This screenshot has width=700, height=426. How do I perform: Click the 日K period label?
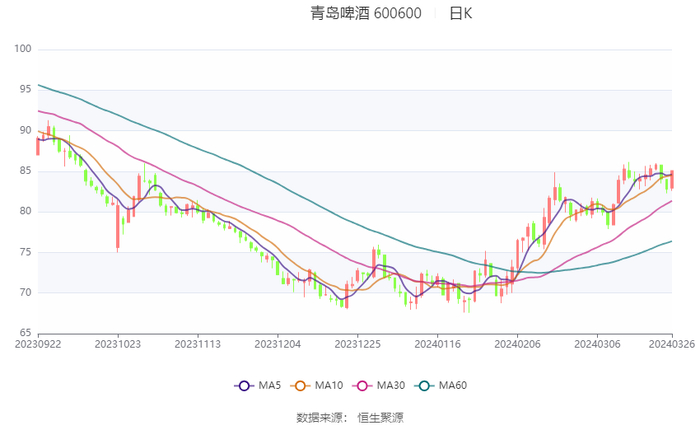coord(461,13)
